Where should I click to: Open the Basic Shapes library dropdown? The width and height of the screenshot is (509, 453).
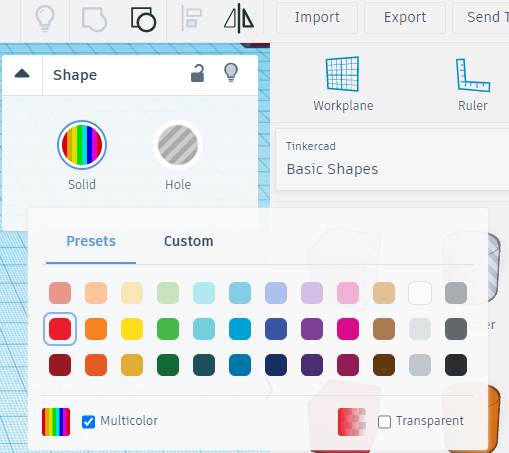tap(392, 159)
